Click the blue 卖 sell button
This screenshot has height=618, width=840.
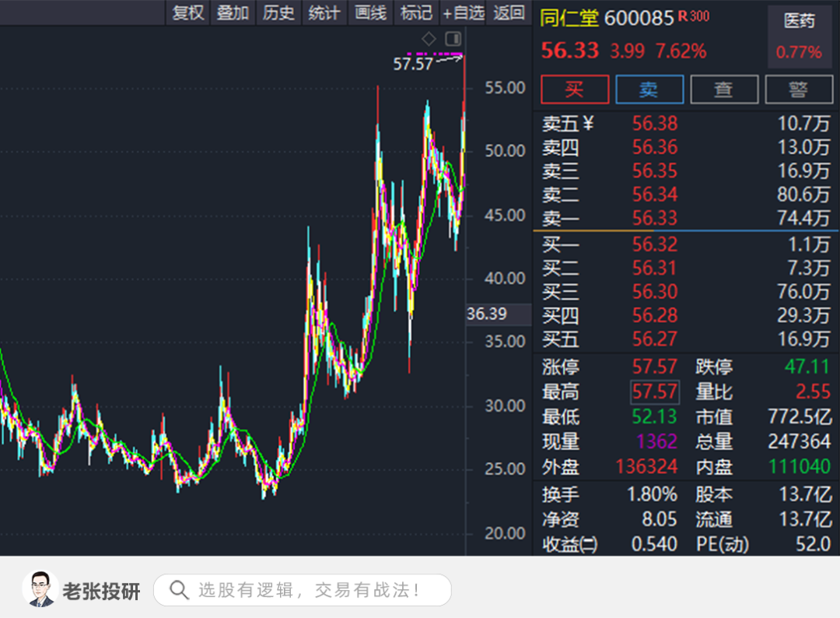pos(649,89)
